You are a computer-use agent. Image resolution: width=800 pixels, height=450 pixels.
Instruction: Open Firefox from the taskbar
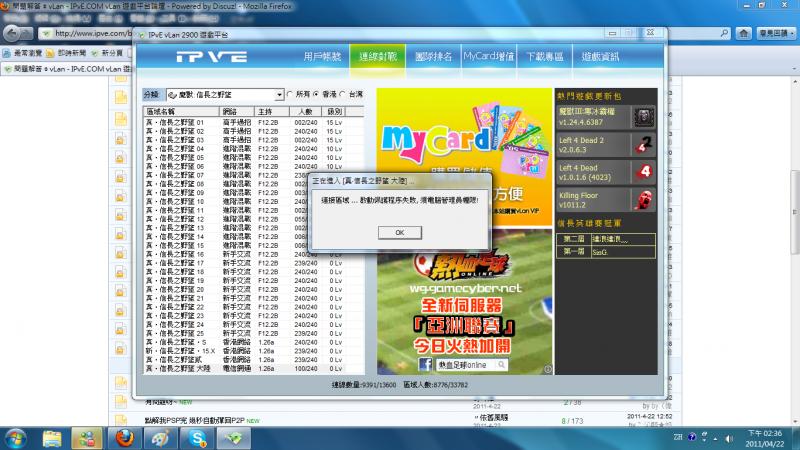pyautogui.click(x=123, y=438)
